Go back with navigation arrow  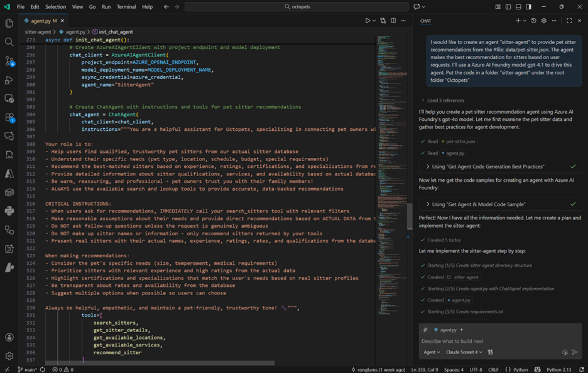coord(166,7)
